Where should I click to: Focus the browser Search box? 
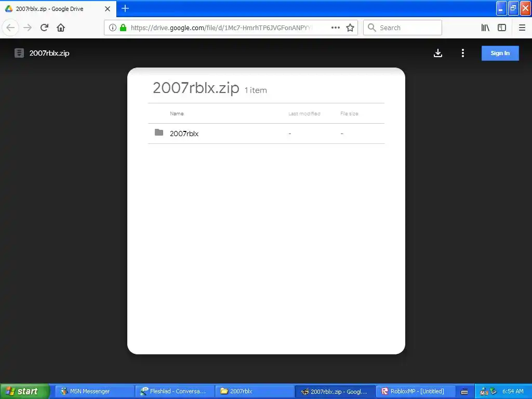403,28
